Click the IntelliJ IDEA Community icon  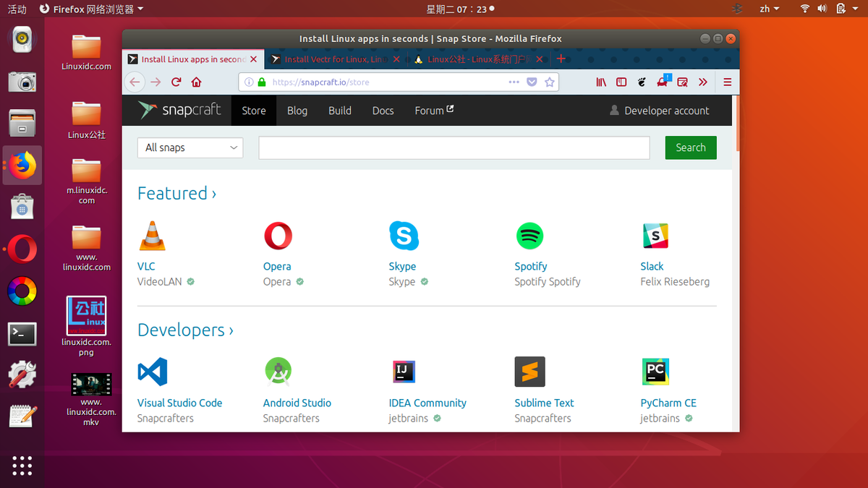(x=404, y=372)
